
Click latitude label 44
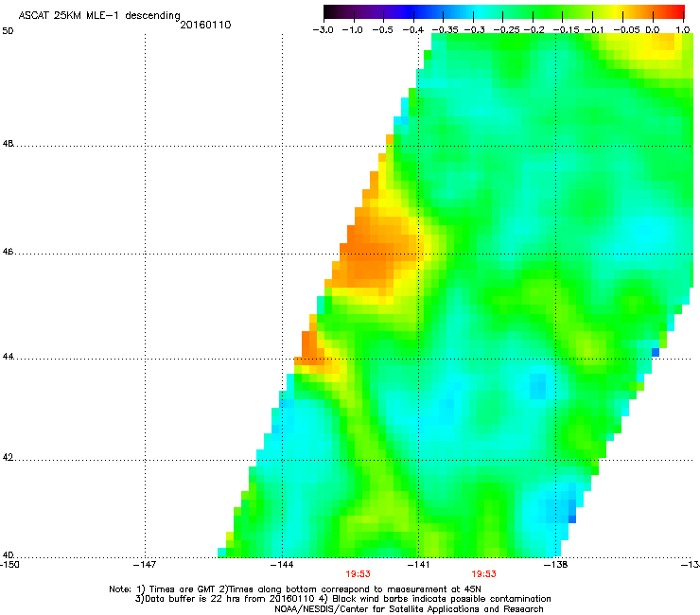point(8,357)
